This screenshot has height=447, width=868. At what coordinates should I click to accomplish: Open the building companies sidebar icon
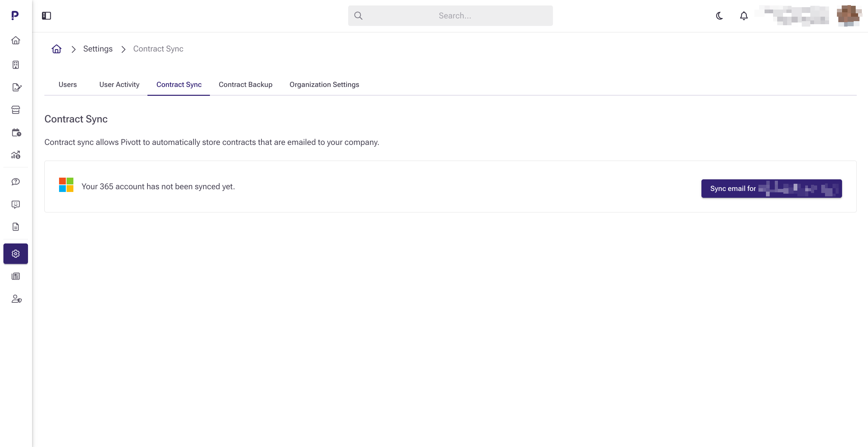(x=16, y=65)
